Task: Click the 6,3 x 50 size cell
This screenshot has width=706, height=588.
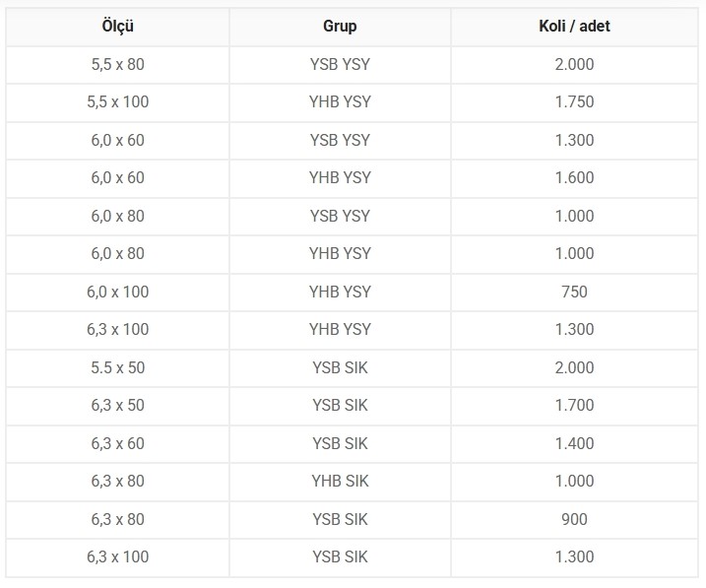Action: (117, 405)
